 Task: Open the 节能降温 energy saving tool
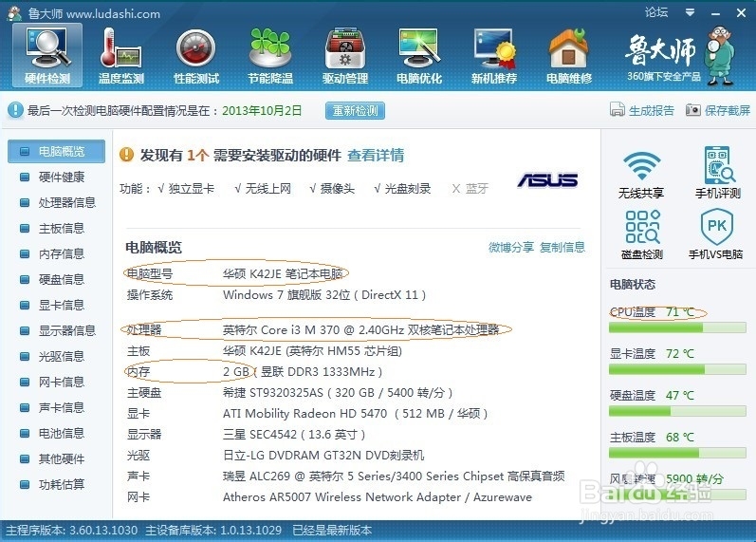[x=270, y=55]
